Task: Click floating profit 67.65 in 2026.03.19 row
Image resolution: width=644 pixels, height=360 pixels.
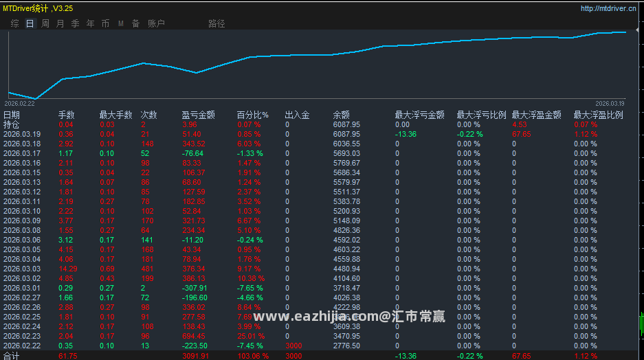Action: point(522,134)
